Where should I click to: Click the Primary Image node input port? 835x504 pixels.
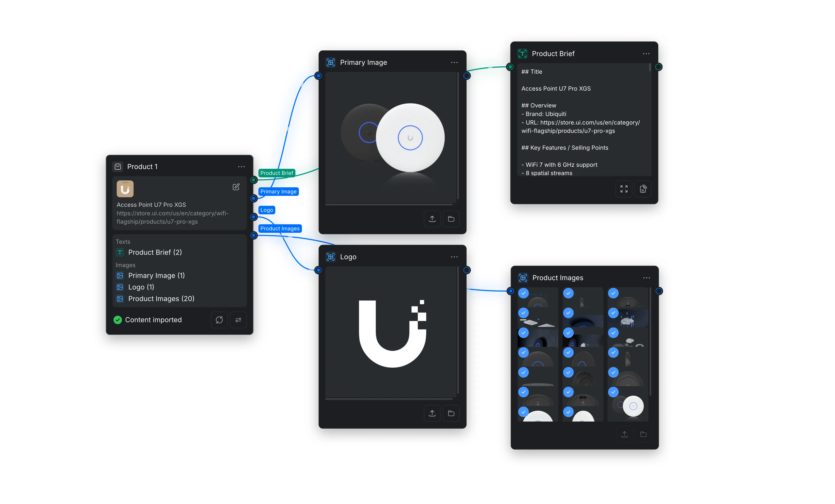coord(318,76)
